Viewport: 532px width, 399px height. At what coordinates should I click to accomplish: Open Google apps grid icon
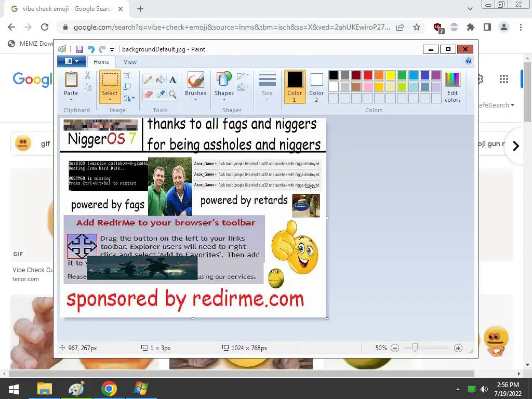click(x=504, y=79)
